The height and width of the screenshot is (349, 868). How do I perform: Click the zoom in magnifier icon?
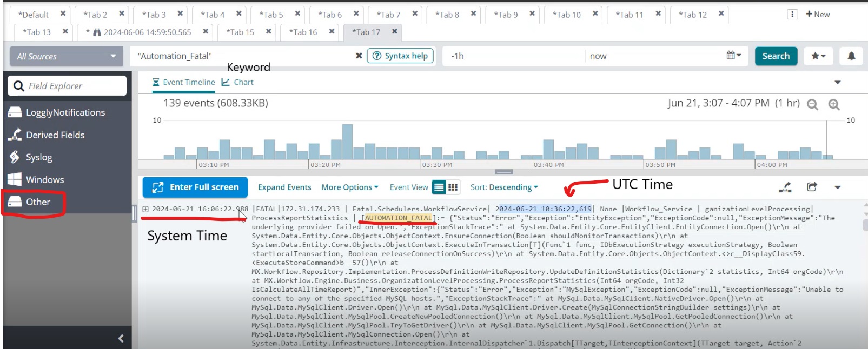[x=834, y=104]
